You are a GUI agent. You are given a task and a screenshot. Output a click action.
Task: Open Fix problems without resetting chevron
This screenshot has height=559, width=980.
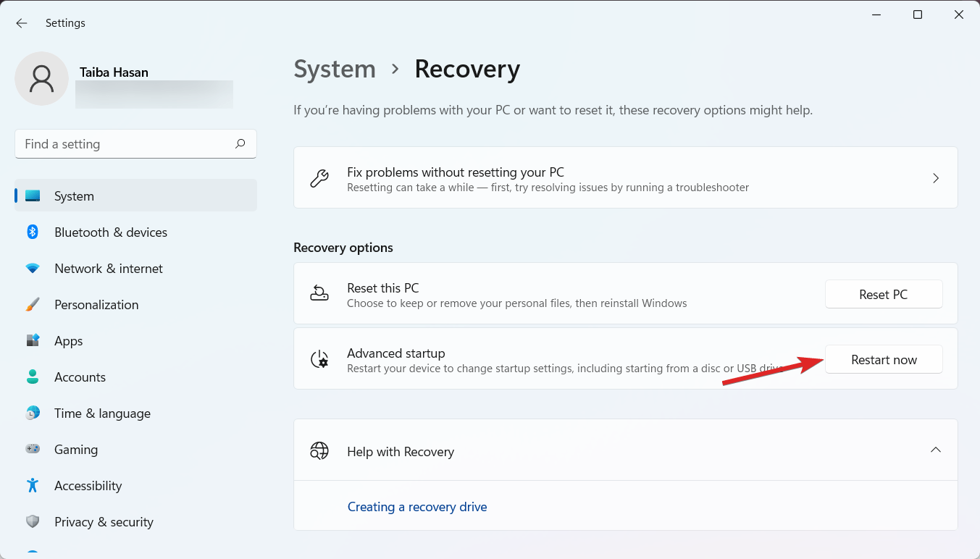(x=936, y=178)
